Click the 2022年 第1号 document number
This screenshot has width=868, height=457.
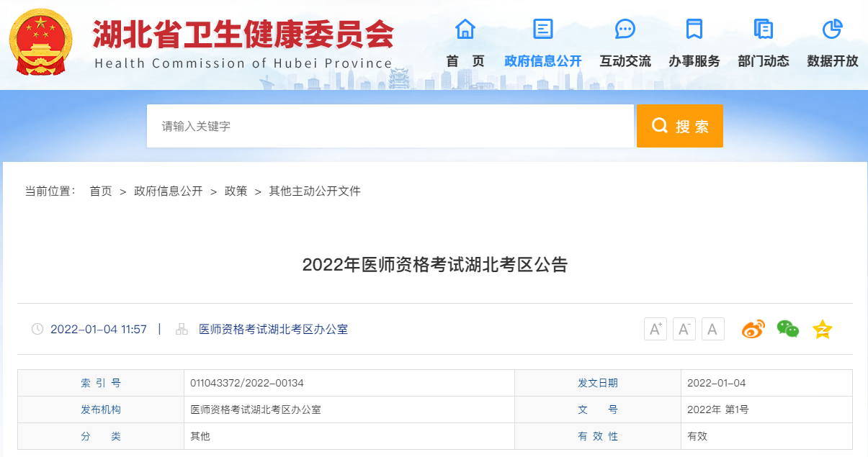718,410
